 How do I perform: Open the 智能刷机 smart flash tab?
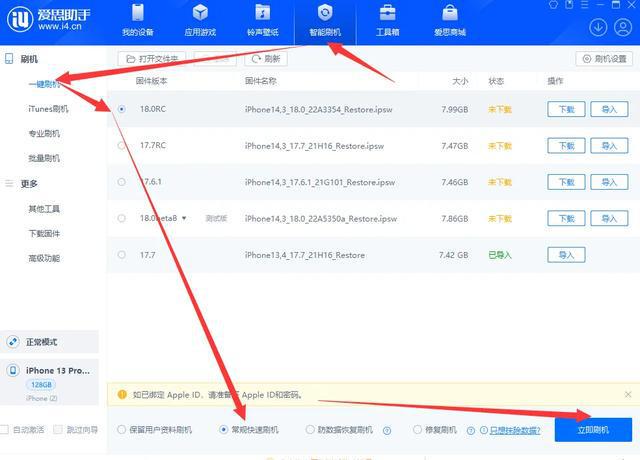(325, 20)
